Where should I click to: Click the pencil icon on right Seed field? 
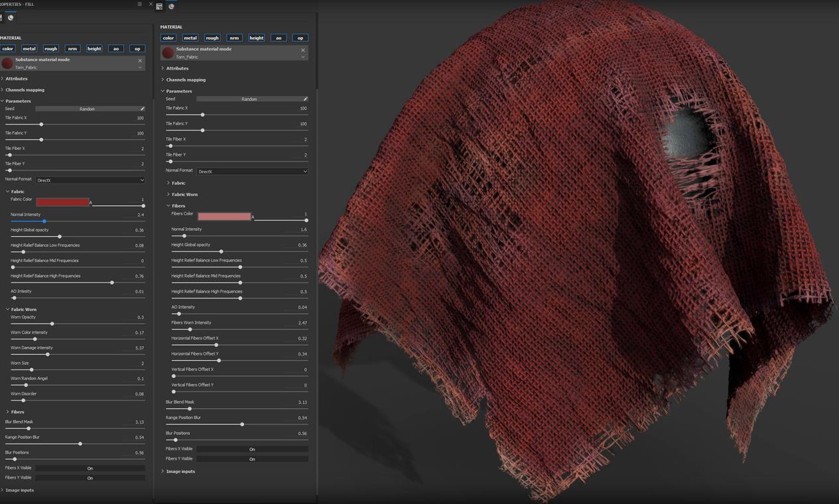click(x=305, y=99)
